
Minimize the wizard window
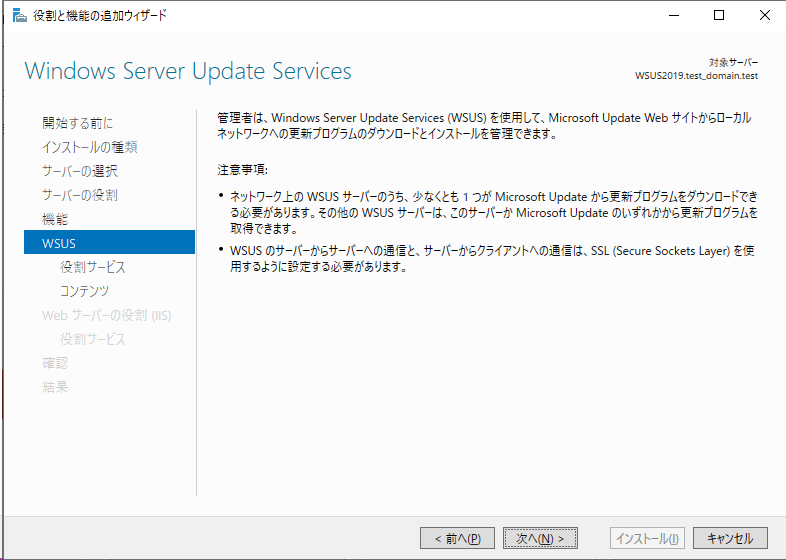pos(674,16)
